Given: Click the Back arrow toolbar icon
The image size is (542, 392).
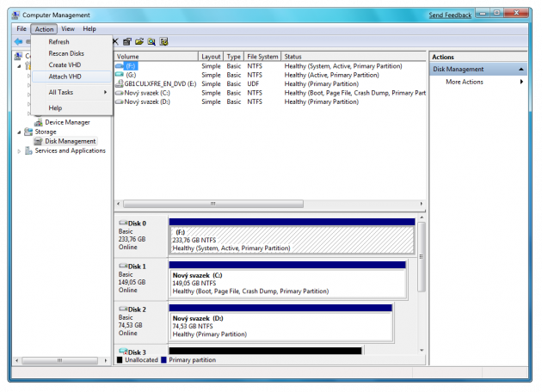Looking at the screenshot, I should [x=18, y=42].
